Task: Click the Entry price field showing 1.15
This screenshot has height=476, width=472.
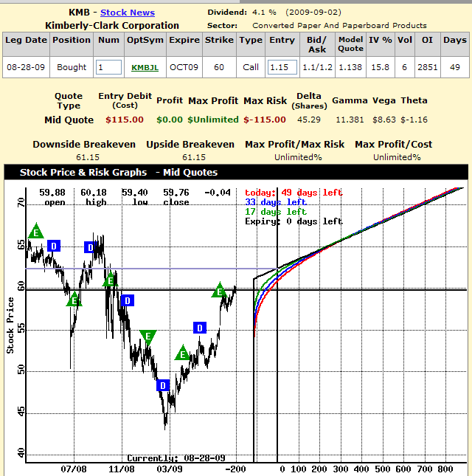Action: tap(282, 67)
